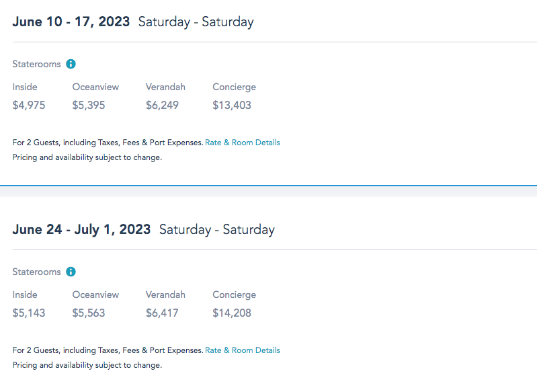Open Rate & Room Details for June 24-July 1
This screenshot has width=537, height=392.
[242, 350]
